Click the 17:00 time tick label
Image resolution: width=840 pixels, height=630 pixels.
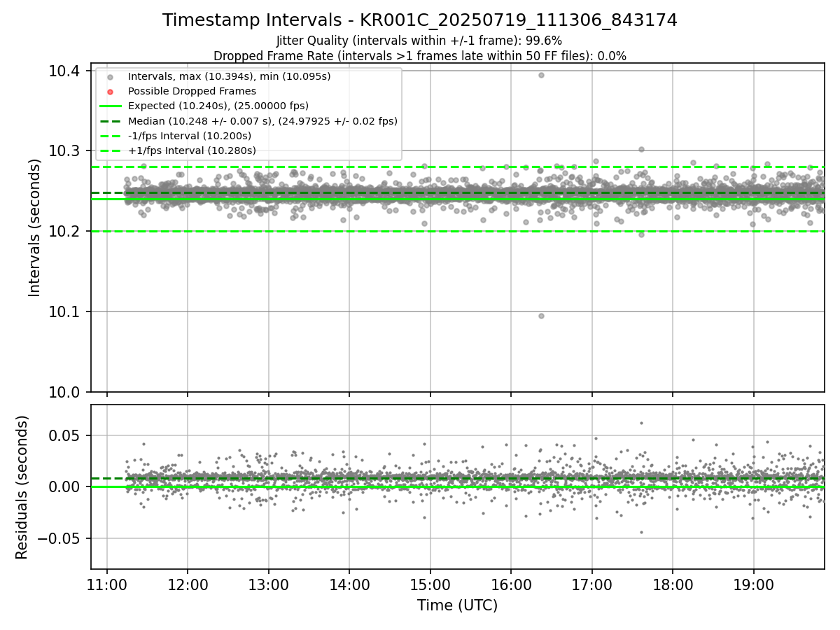(592, 584)
